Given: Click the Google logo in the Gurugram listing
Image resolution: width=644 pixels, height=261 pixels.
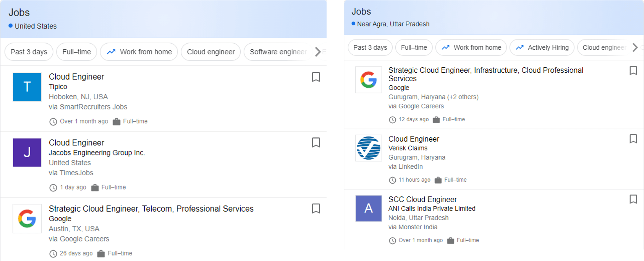Looking at the screenshot, I should [369, 80].
